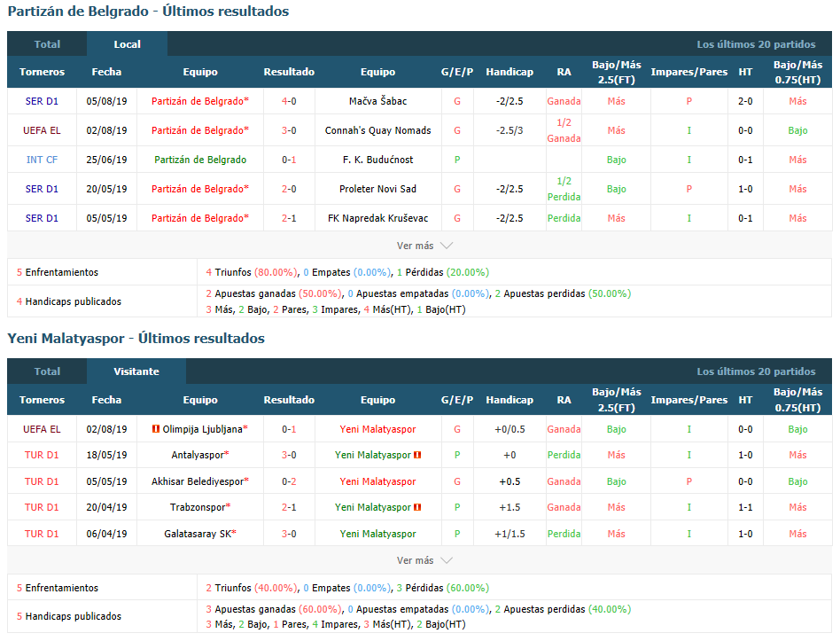Click the 1-1 half-time score in Trabzonspor row

coord(745,507)
